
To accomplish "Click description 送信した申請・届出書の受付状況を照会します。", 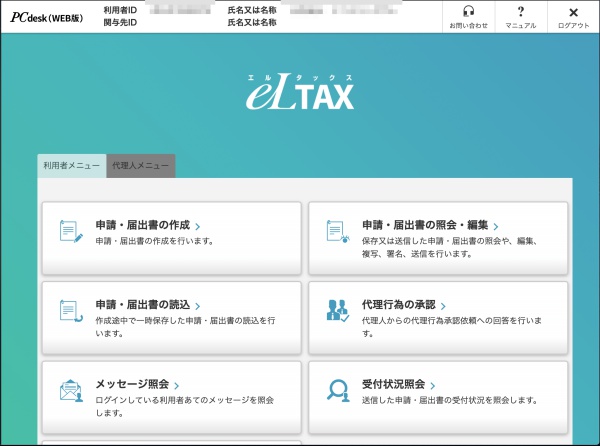I will (x=450, y=400).
